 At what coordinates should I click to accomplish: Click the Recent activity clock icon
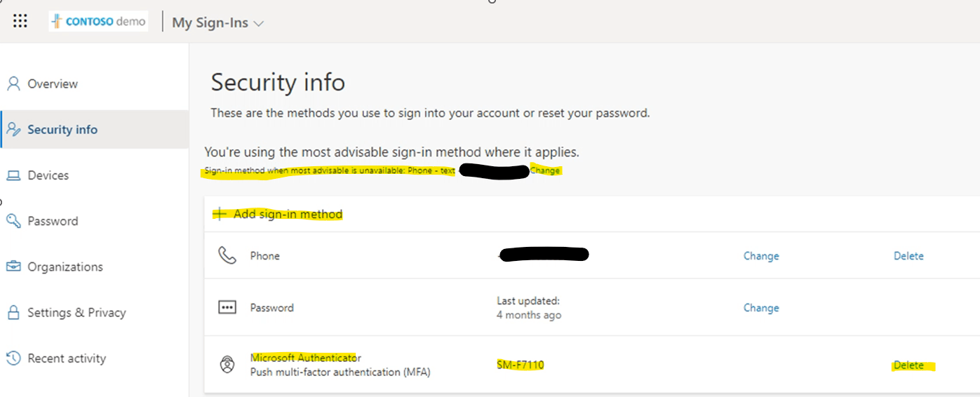(13, 358)
